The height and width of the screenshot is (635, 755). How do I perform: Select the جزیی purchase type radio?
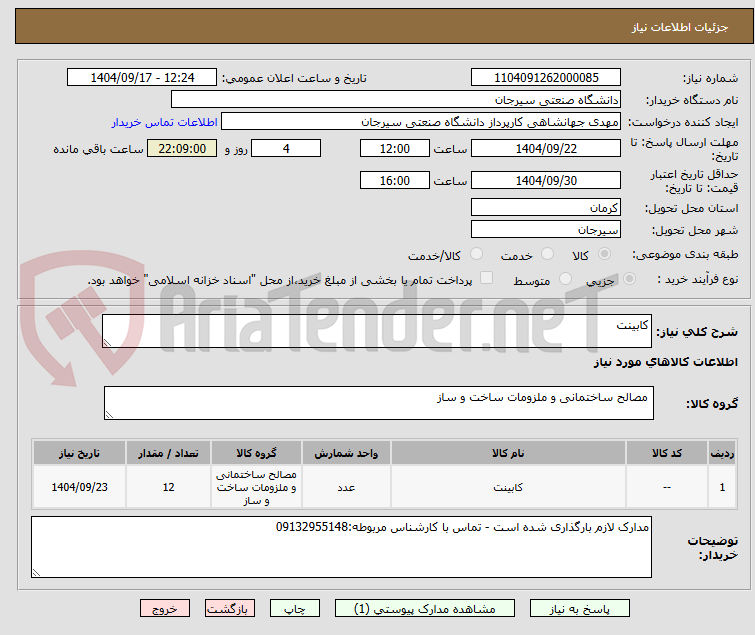click(629, 279)
